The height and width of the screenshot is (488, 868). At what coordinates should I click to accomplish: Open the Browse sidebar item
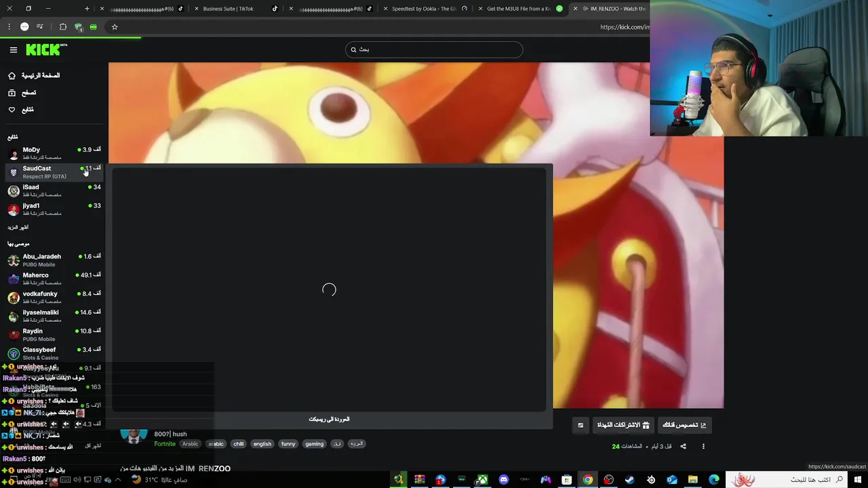pyautogui.click(x=22, y=92)
